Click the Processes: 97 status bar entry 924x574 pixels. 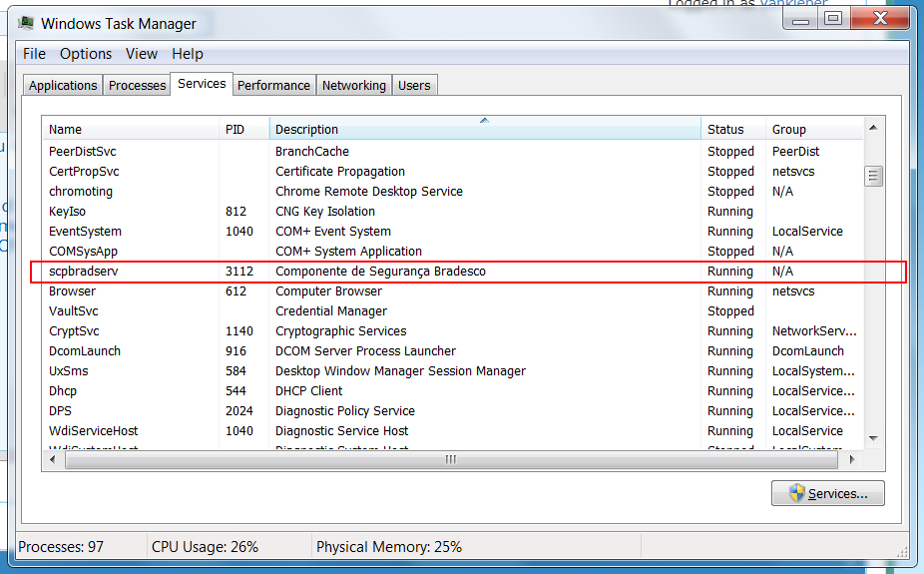(61, 547)
